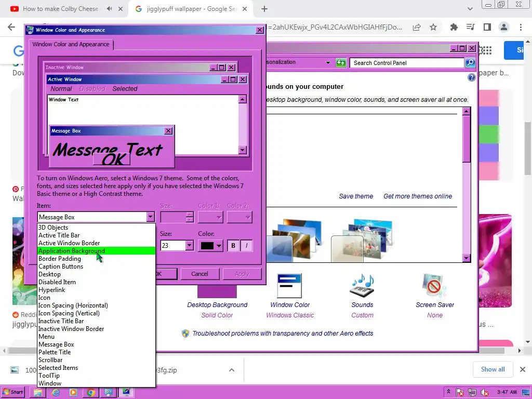
Task: Open the muted volume tray icon
Action: (x=484, y=393)
